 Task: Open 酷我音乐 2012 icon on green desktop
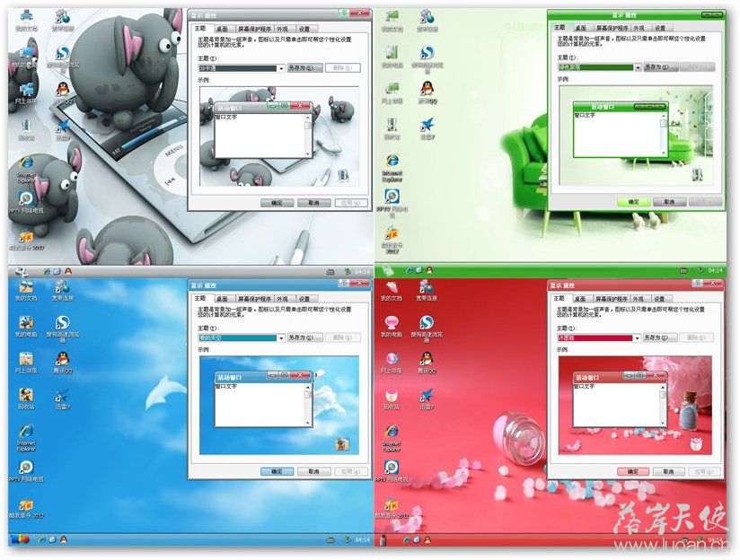tap(392, 236)
